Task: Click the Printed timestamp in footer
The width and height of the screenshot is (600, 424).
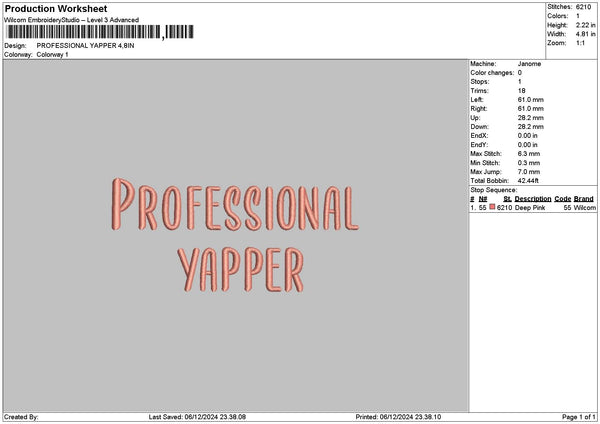Action: point(398,417)
